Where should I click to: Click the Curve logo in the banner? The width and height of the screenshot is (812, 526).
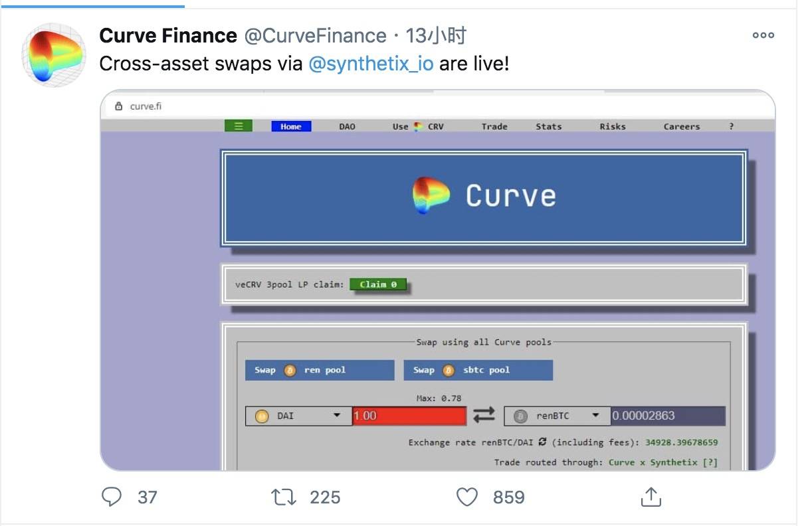pyautogui.click(x=432, y=196)
